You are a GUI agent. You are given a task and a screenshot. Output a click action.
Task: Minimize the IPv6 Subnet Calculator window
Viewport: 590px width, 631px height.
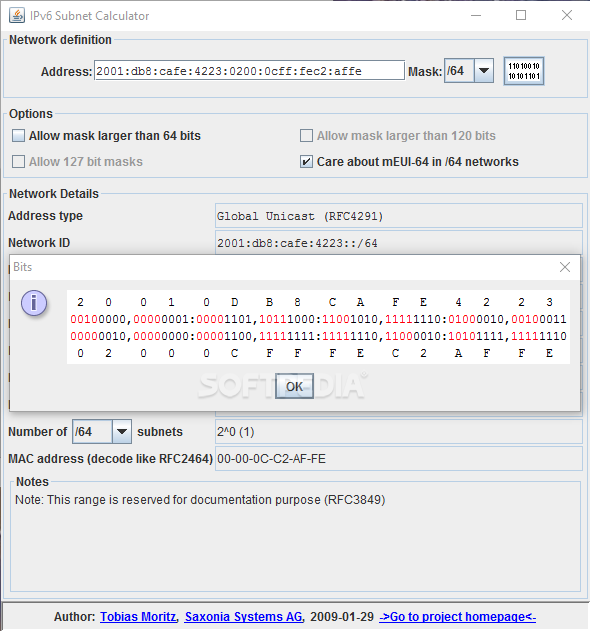[476, 16]
